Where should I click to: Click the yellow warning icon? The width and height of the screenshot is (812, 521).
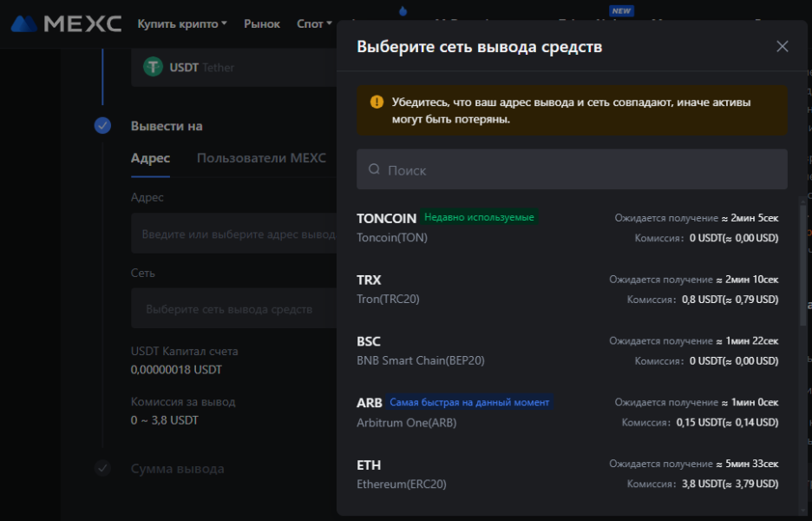click(x=377, y=102)
